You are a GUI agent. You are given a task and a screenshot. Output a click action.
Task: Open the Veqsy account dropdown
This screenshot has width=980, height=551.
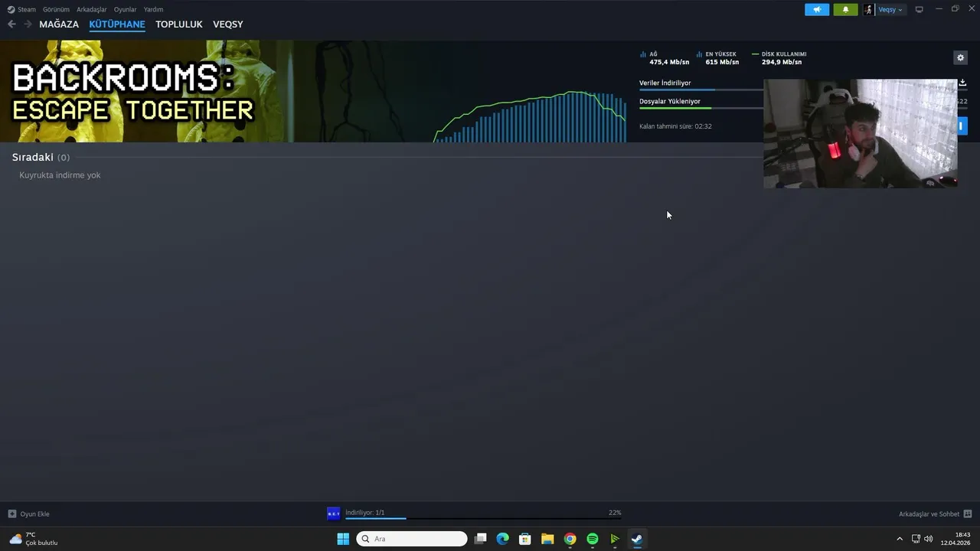pos(890,9)
